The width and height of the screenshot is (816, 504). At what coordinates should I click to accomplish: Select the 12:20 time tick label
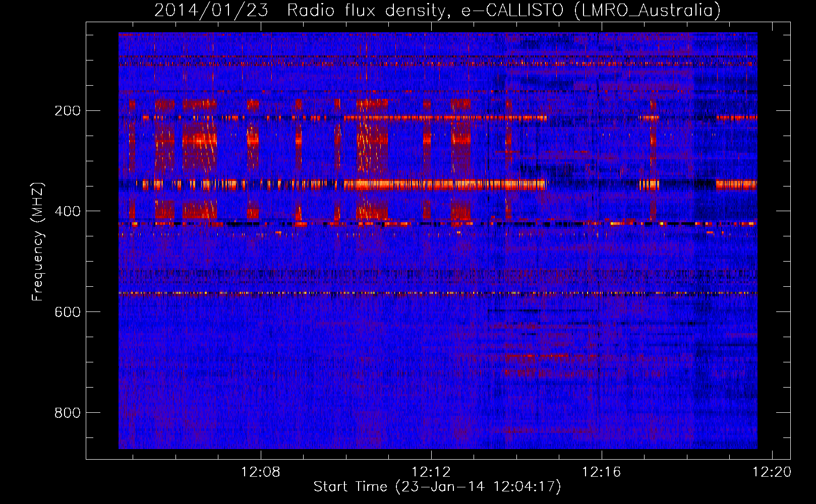(772, 472)
